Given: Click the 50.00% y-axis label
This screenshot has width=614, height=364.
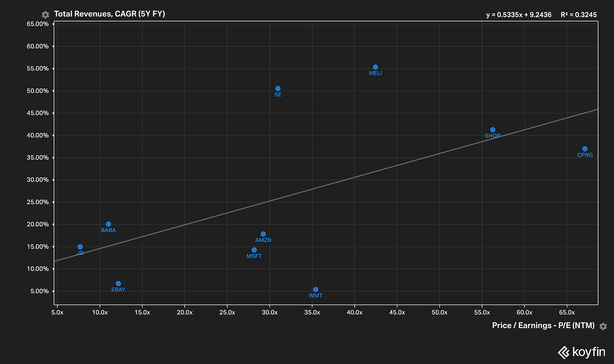Looking at the screenshot, I should pos(38,91).
